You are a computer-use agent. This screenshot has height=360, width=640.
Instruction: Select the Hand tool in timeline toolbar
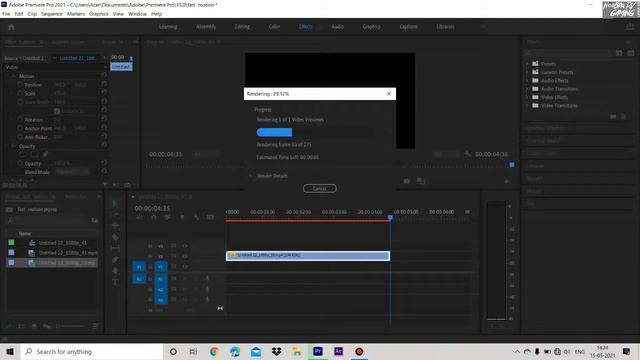[115, 271]
